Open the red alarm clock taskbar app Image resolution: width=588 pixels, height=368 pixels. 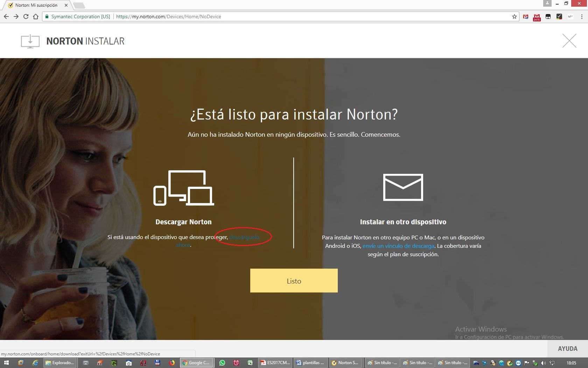point(236,363)
